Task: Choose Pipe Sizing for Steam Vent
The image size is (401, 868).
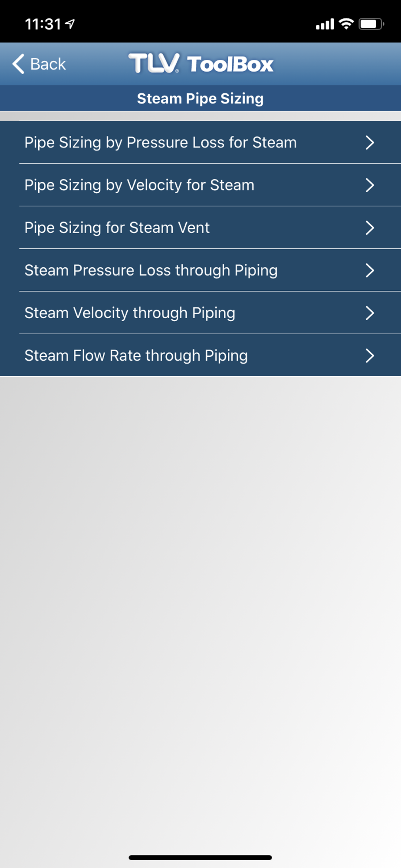Action: (x=200, y=227)
